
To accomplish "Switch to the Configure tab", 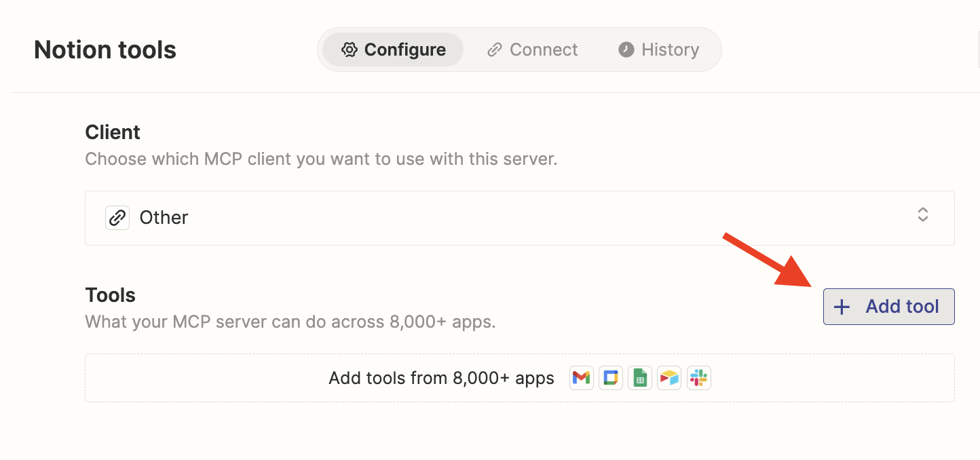I will [x=393, y=50].
